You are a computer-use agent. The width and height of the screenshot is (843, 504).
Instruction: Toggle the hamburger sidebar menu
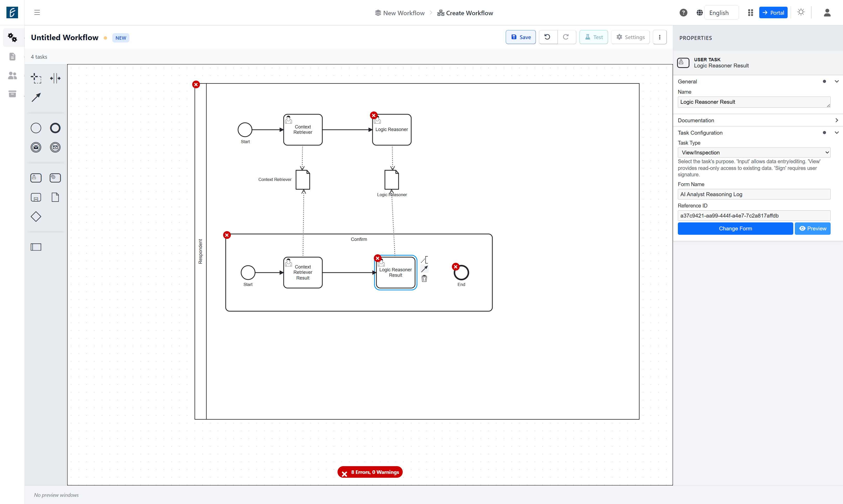(37, 13)
